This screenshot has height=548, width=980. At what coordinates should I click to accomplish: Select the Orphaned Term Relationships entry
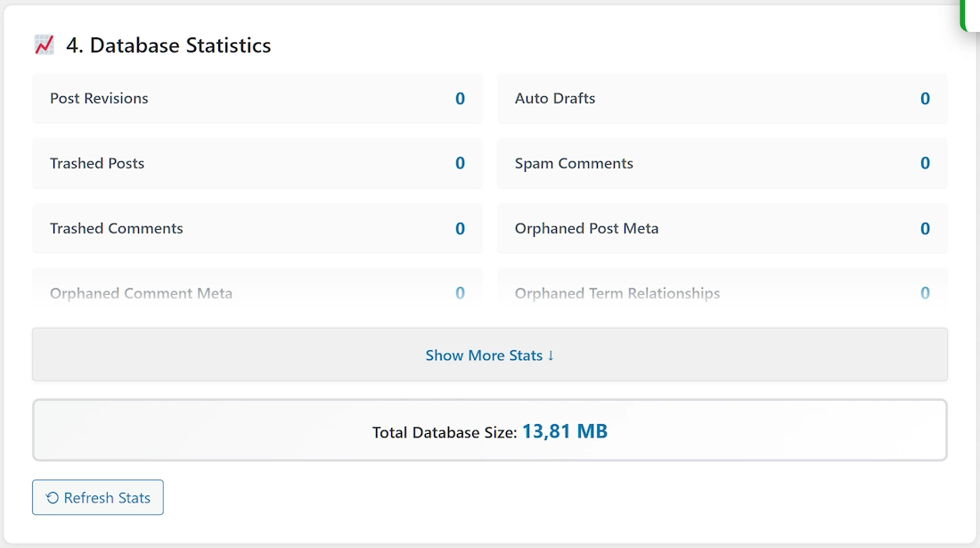coord(722,293)
